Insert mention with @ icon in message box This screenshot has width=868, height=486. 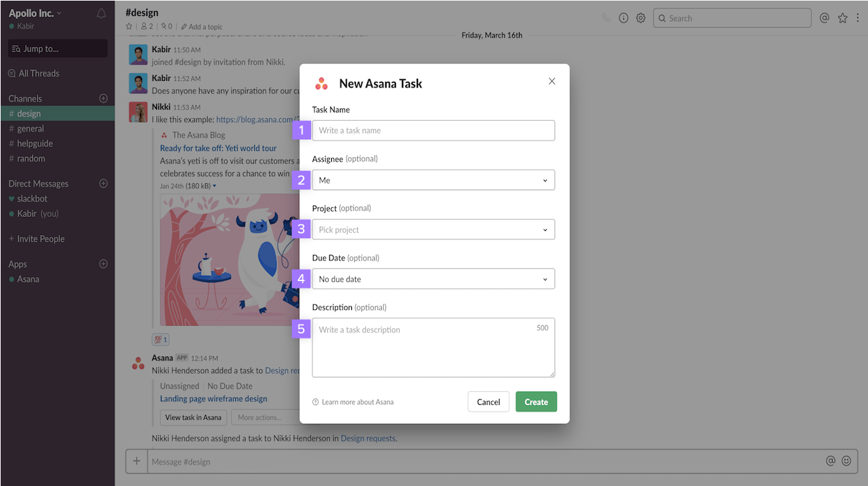[x=831, y=461]
